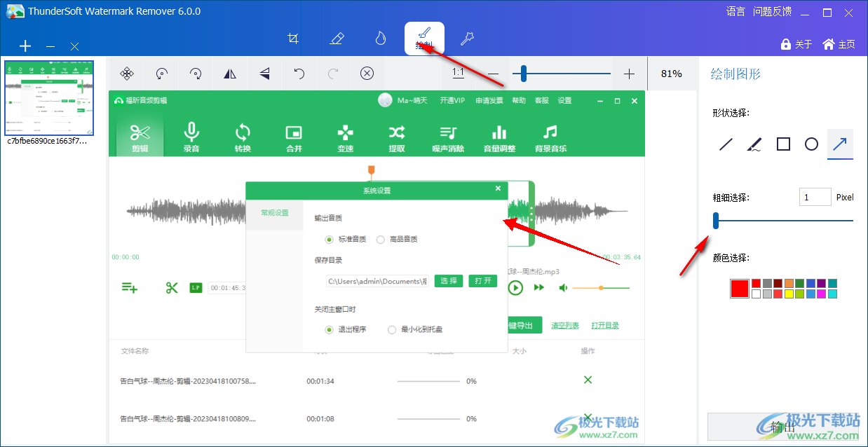This screenshot has height=447, width=868.
Task: Rotate the image clockwise
Action: click(x=196, y=74)
